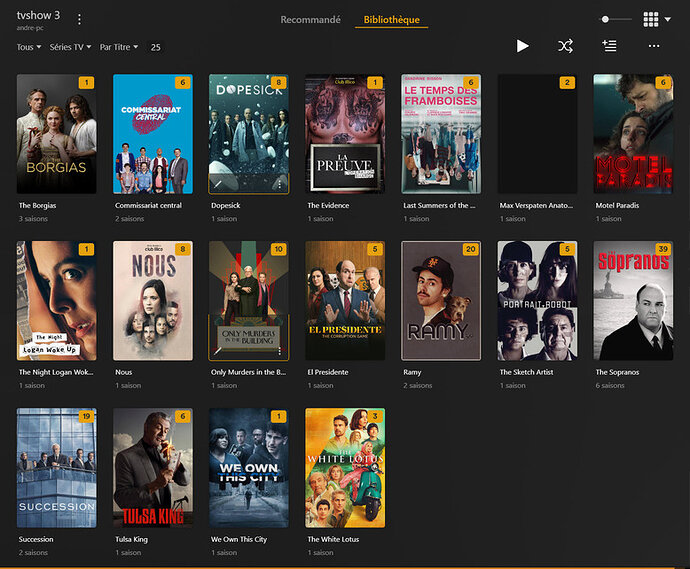Add library to playlist icon
The width and height of the screenshot is (690, 569).
tap(609, 46)
